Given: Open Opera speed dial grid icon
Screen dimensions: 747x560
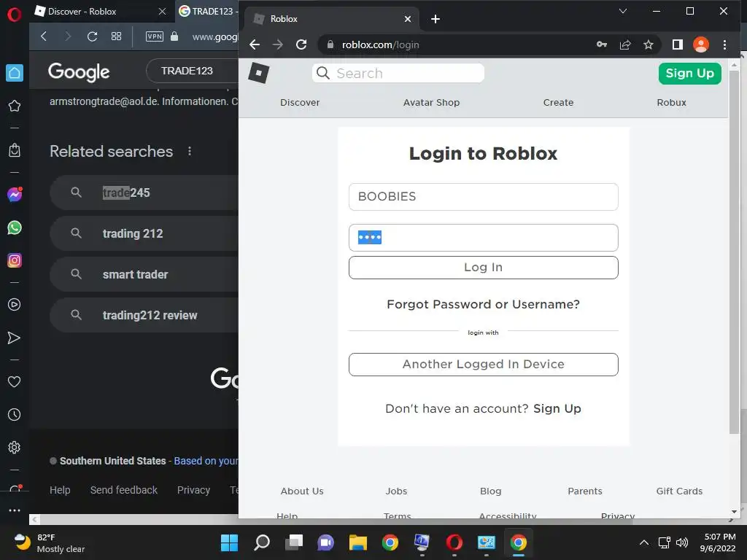Looking at the screenshot, I should click(x=116, y=36).
